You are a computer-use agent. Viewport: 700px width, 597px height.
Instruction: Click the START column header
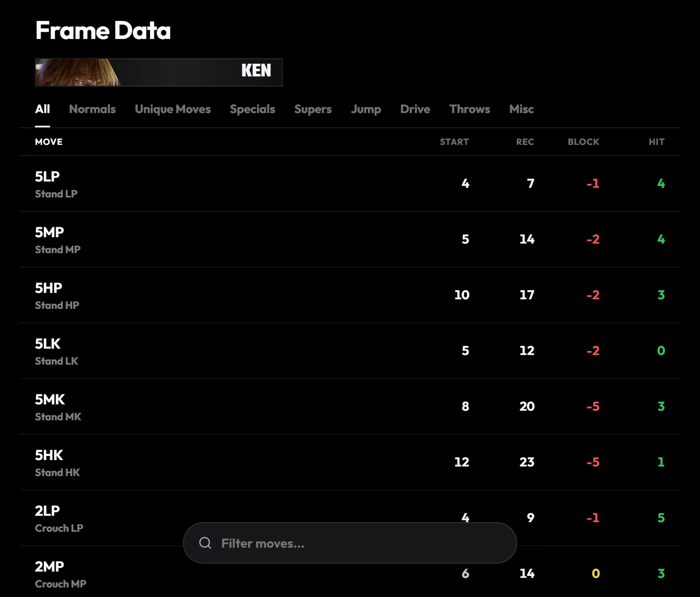454,142
